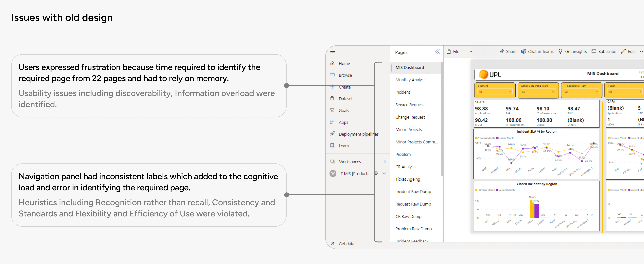The height and width of the screenshot is (264, 644).
Task: Open Goals trophy icon
Action: tap(332, 110)
